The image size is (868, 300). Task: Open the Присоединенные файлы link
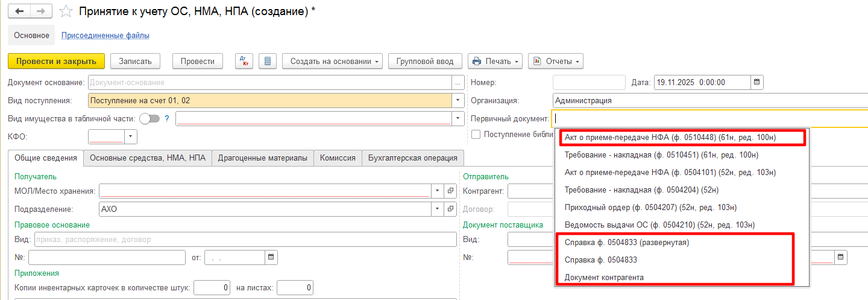point(105,36)
